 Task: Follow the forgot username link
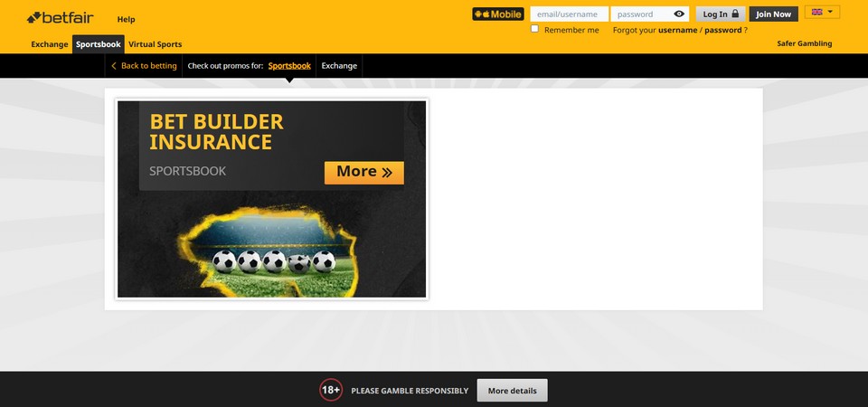tap(677, 31)
